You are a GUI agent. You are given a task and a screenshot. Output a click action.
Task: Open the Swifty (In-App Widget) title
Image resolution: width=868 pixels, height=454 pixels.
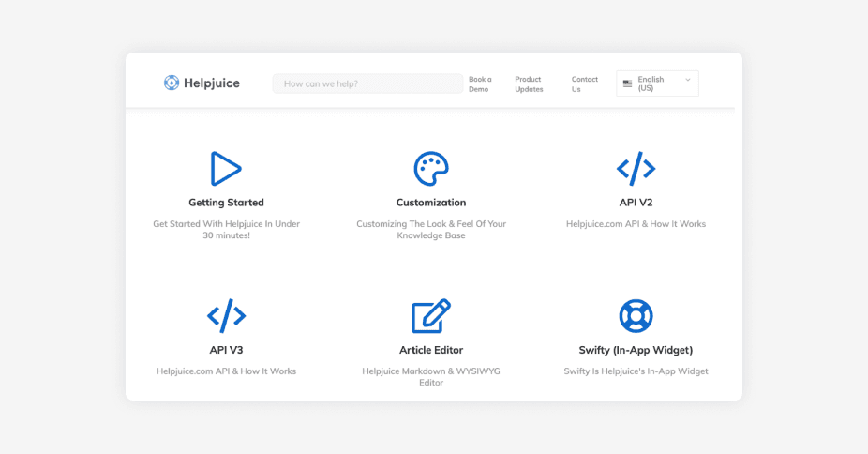[636, 350]
